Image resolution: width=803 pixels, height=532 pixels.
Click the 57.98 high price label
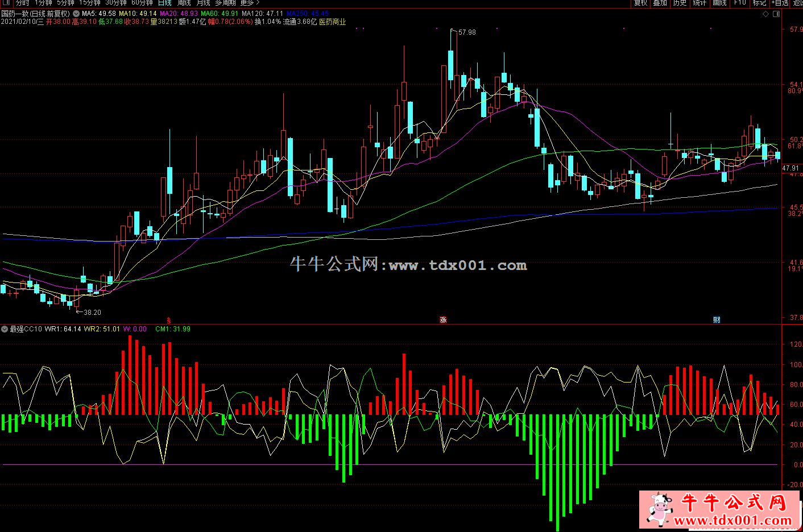point(467,32)
